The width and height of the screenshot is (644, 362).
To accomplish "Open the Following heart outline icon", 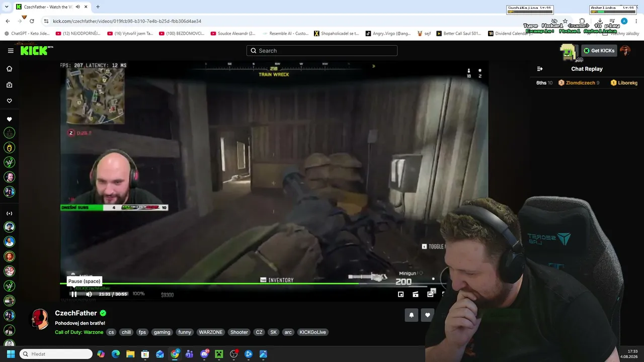I will (9, 101).
